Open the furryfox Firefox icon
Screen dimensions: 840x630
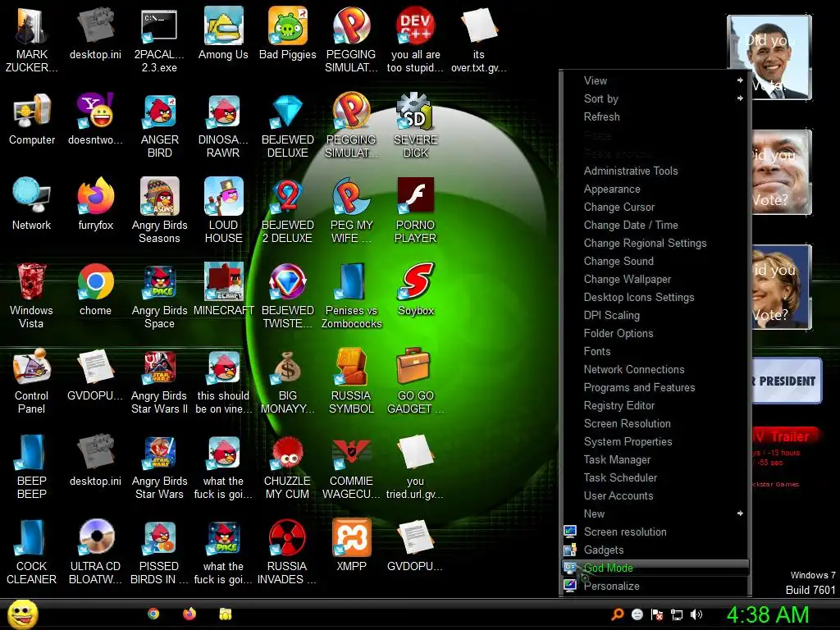(95, 203)
